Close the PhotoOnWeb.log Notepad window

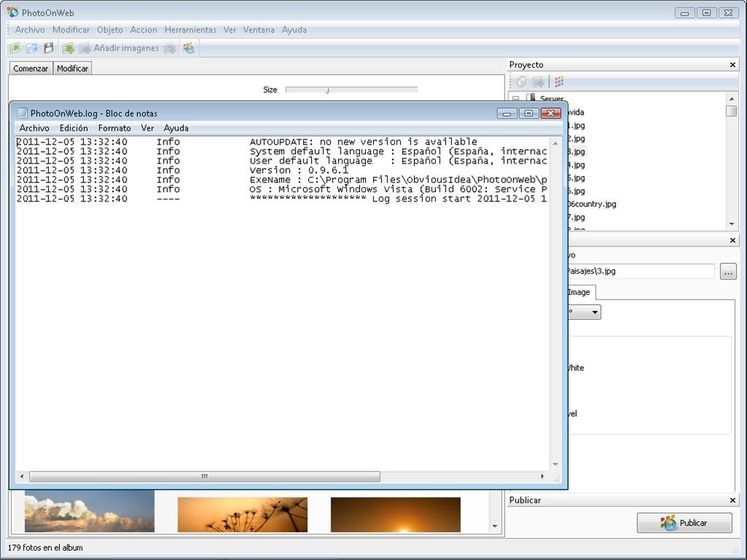pos(551,113)
